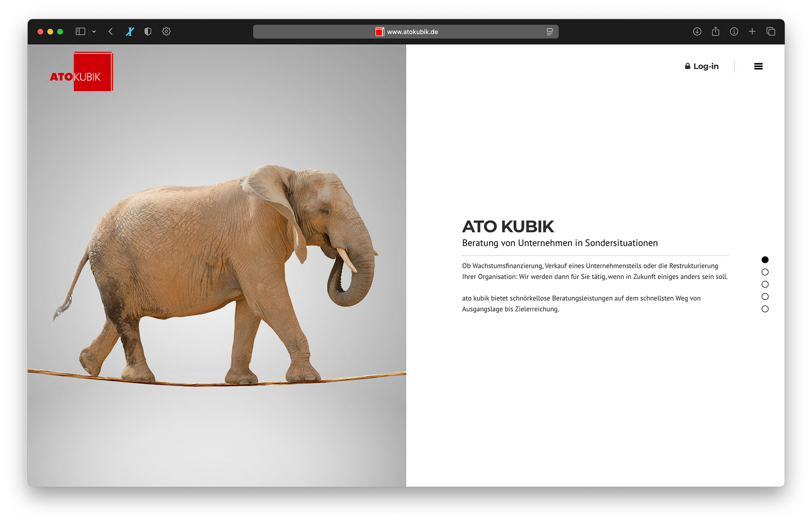The height and width of the screenshot is (523, 812).
Task: Click the ATO KUBIK red logo
Action: [x=81, y=72]
